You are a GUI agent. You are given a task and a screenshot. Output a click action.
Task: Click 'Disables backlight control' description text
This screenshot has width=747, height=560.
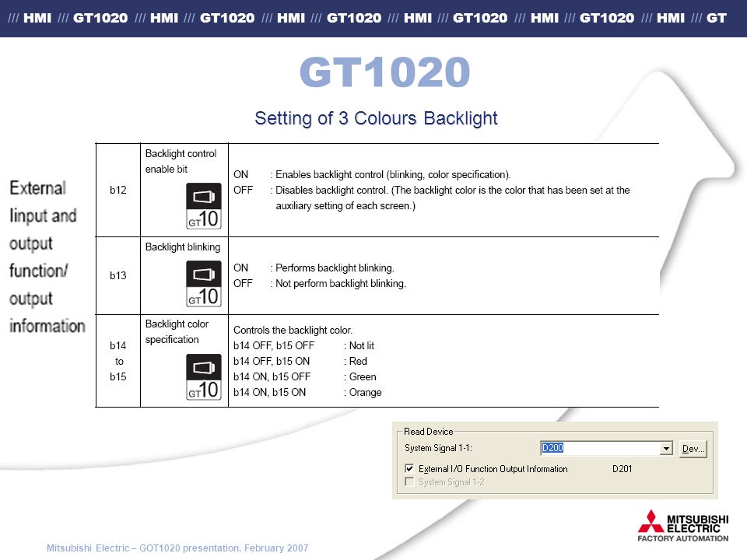(453, 198)
